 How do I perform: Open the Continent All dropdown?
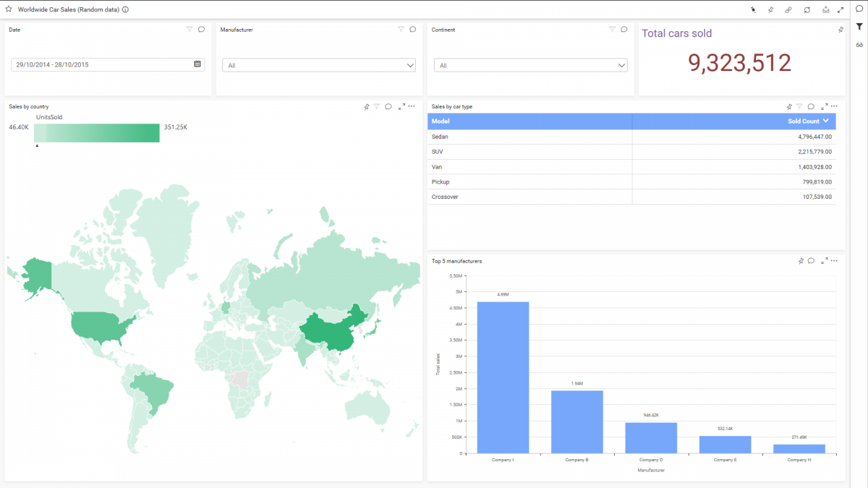621,64
